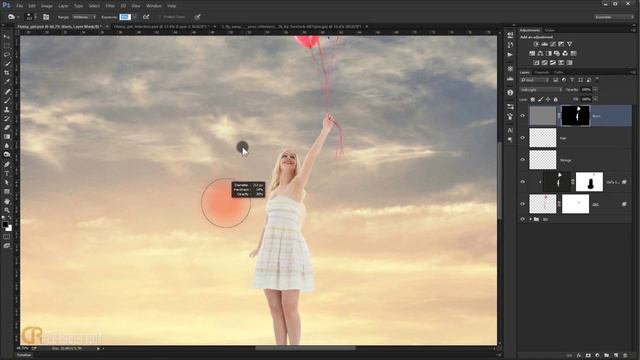640x360 pixels.
Task: Select the Brush tool
Action: (x=7, y=100)
